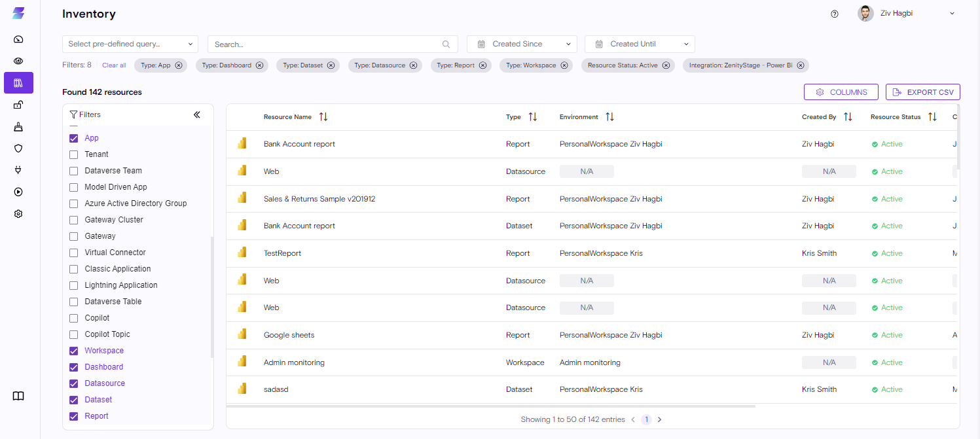Open the shield icon in sidebar
Screen dimensions: 980x439
coord(18,149)
